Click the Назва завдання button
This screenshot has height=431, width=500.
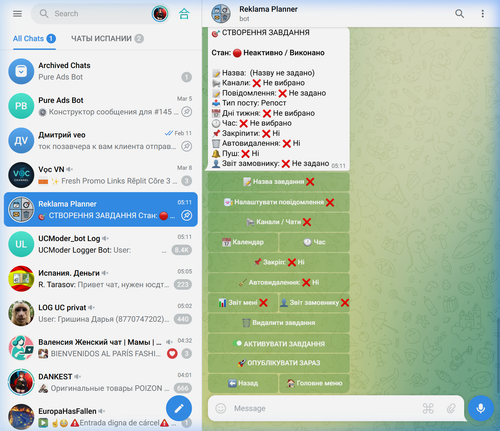(279, 182)
